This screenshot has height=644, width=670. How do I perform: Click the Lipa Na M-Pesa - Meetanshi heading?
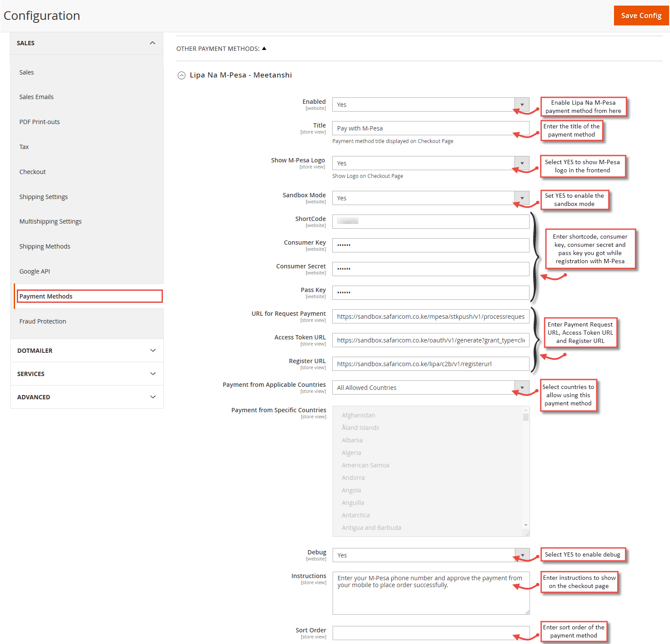tap(241, 75)
